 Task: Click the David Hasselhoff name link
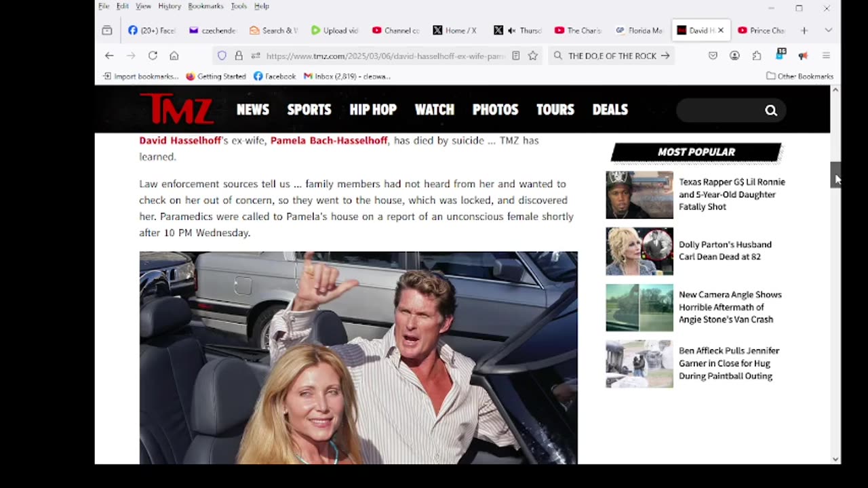click(x=180, y=140)
